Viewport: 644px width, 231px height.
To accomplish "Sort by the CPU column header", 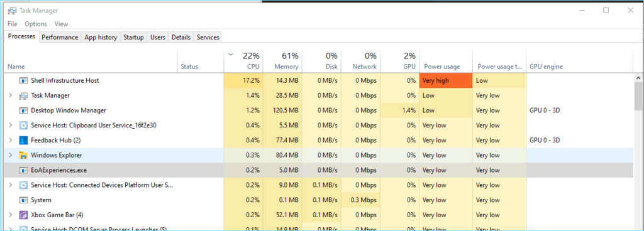I will click(x=243, y=61).
